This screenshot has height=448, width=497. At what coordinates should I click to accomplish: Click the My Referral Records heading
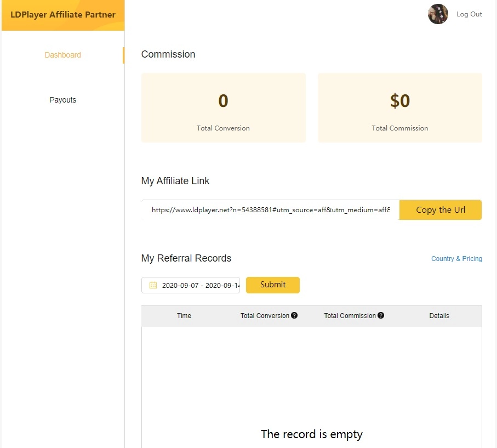coord(186,258)
